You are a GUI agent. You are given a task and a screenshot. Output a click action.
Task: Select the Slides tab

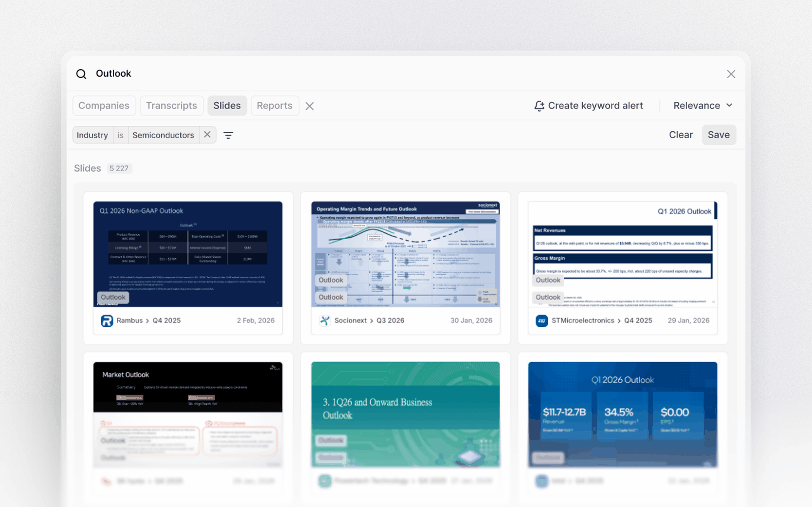[x=227, y=106]
